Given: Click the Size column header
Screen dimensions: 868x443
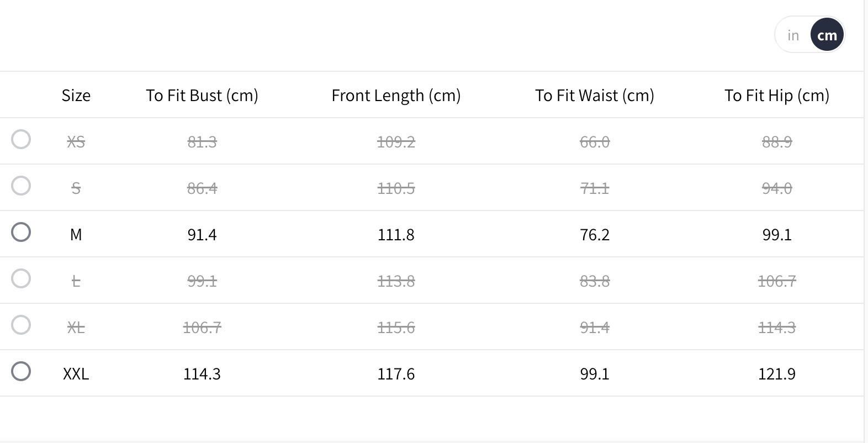Looking at the screenshot, I should [76, 96].
